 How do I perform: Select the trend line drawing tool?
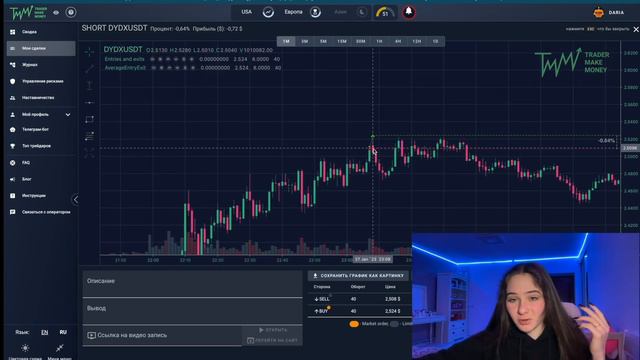click(x=89, y=69)
